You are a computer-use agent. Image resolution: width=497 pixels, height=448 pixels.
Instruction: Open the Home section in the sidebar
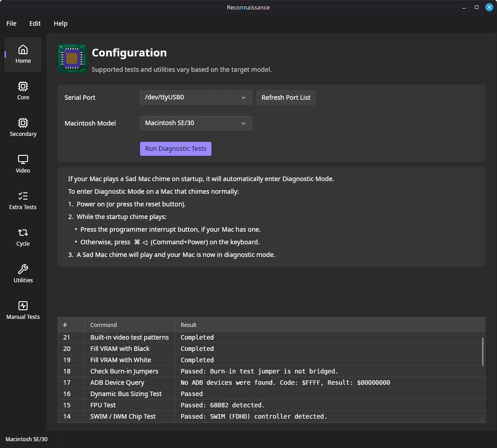tap(23, 54)
